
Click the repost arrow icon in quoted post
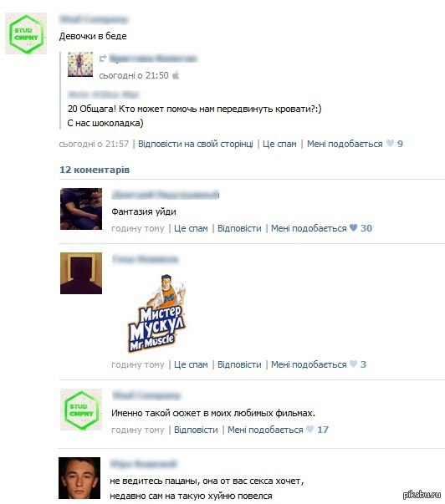tap(103, 59)
